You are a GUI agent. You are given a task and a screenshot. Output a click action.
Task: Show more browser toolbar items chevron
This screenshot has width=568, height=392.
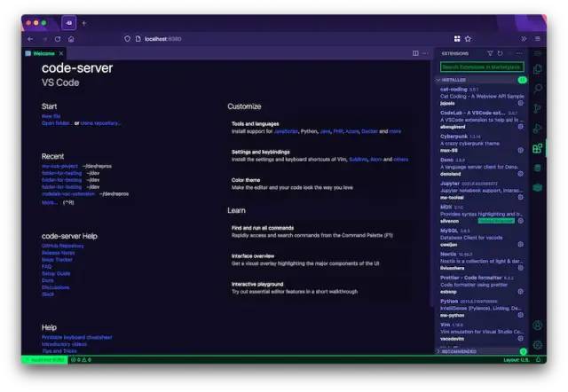tap(524, 39)
